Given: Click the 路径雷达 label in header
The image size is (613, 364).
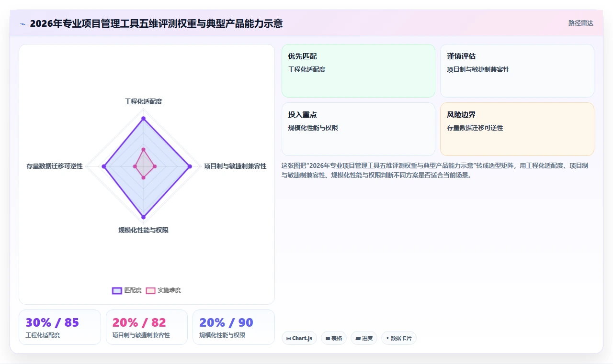Looking at the screenshot, I should tap(581, 23).
